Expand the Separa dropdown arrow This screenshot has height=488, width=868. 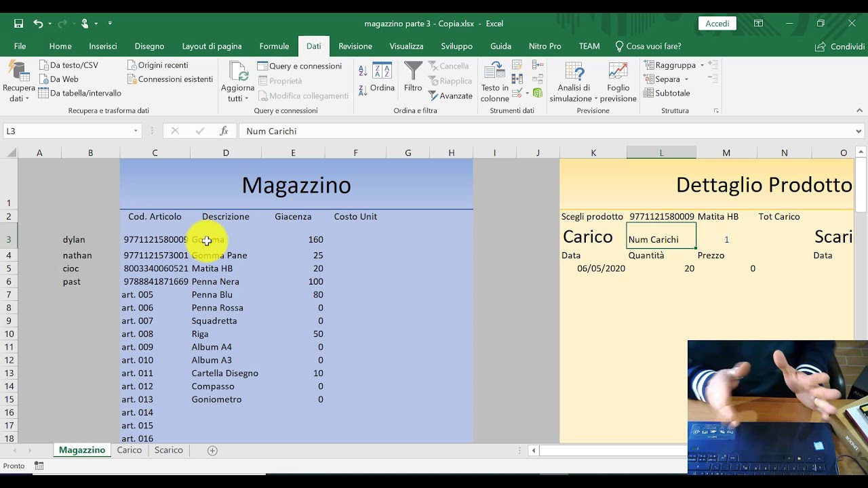click(686, 79)
